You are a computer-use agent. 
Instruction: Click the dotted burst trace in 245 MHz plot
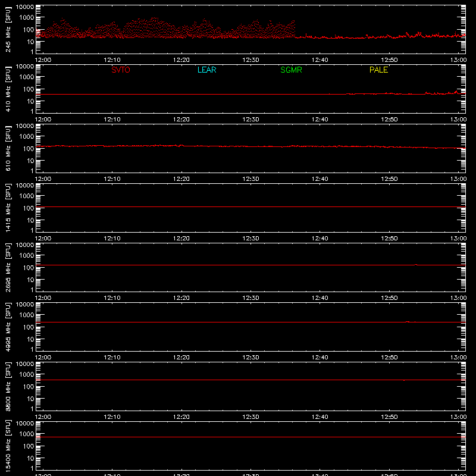[165, 29]
